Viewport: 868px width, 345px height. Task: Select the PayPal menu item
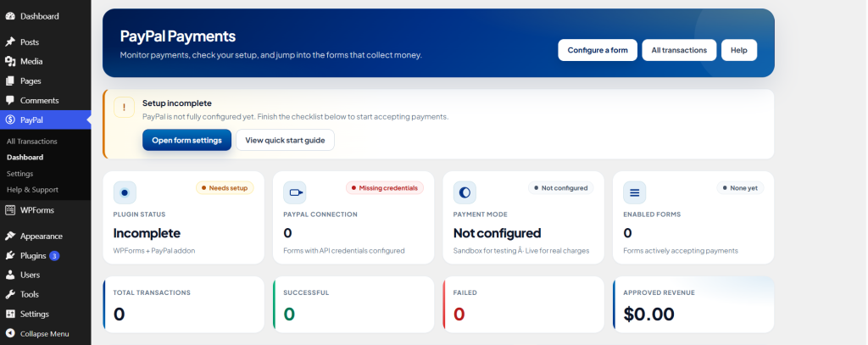46,120
